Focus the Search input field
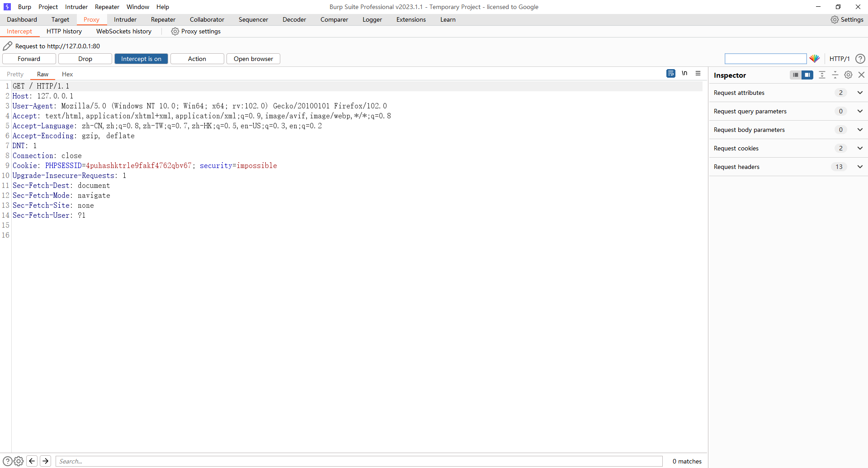Viewport: 868px width, 468px height. pyautogui.click(x=359, y=461)
